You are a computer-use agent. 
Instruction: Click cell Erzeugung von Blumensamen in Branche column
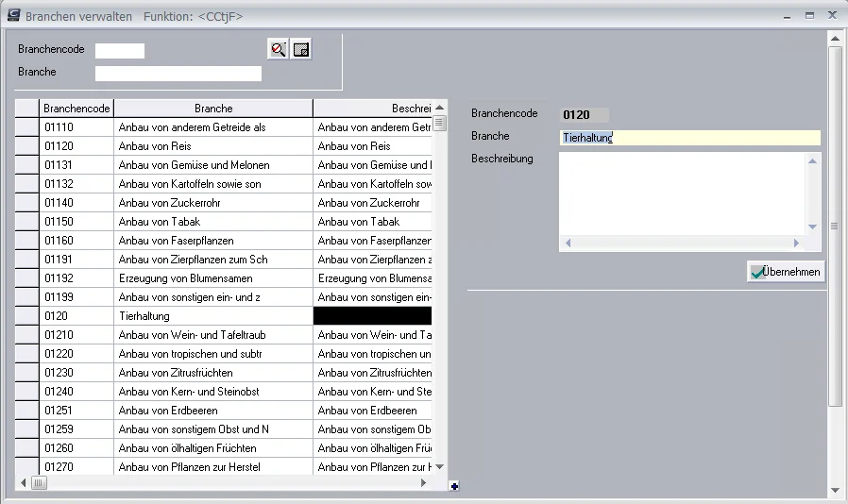[x=213, y=278]
